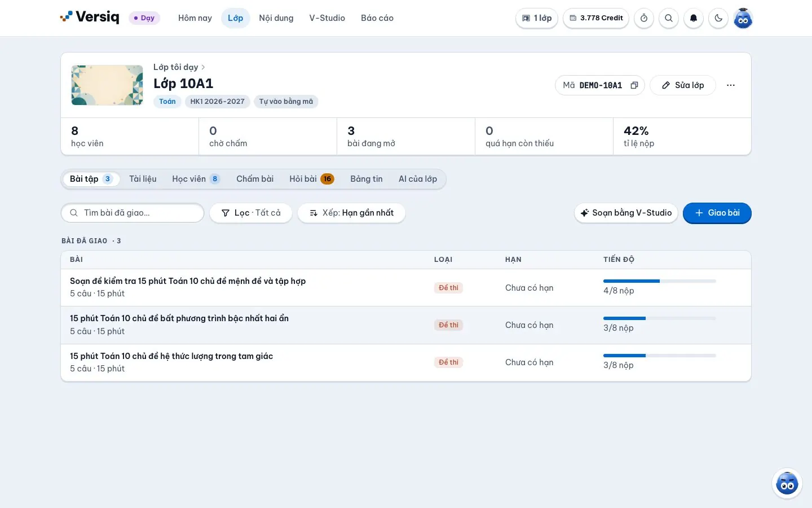Open the Xếp: Hạn gần nhất sort dropdown

tap(351, 213)
